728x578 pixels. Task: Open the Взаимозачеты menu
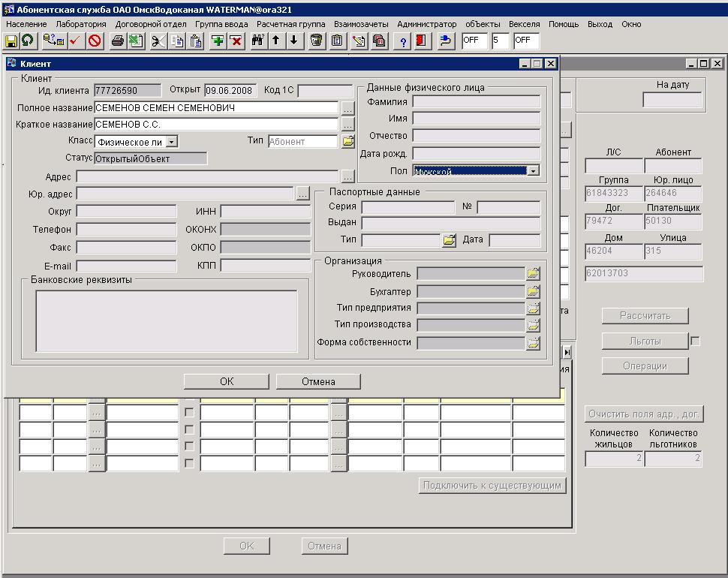coord(361,24)
